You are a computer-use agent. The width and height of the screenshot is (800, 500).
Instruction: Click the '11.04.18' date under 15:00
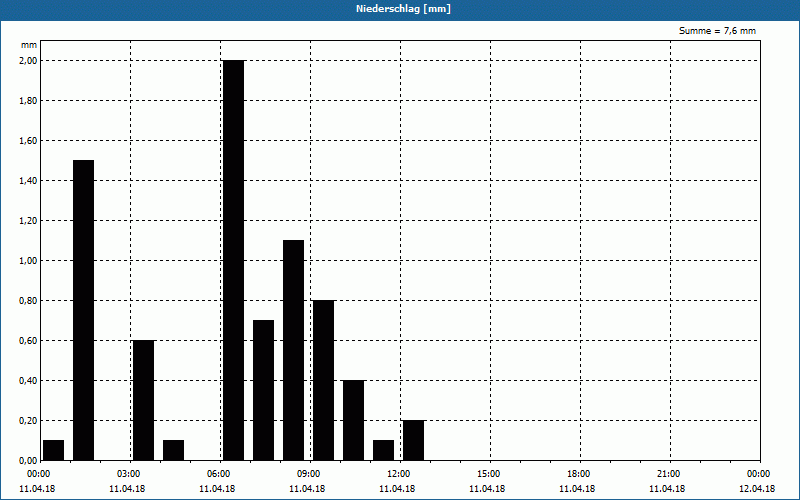pos(487,489)
